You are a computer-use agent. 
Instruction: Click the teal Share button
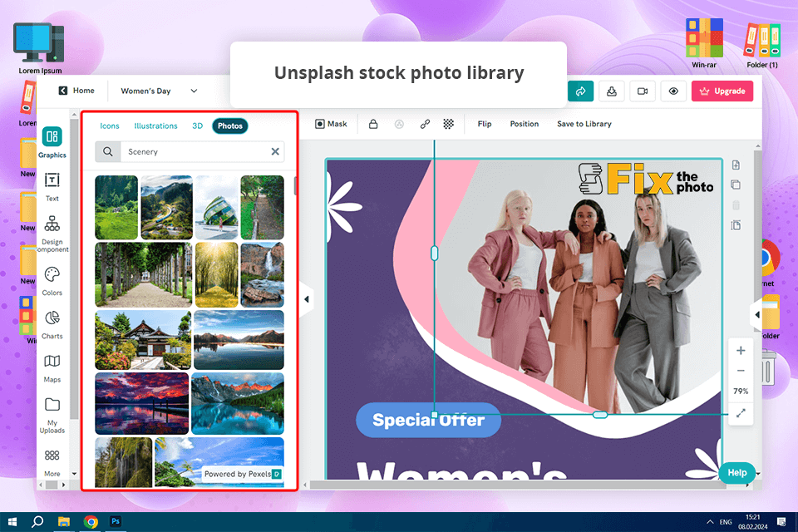pyautogui.click(x=581, y=91)
